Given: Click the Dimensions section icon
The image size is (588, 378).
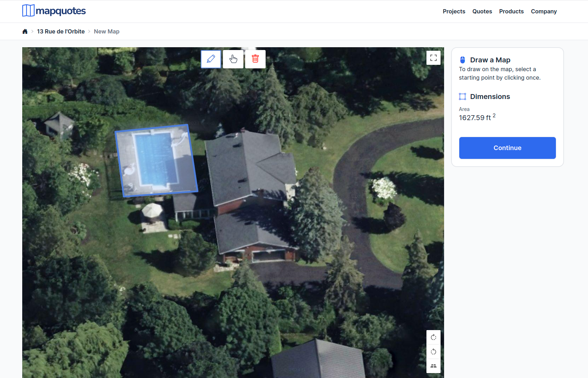Looking at the screenshot, I should click(462, 97).
